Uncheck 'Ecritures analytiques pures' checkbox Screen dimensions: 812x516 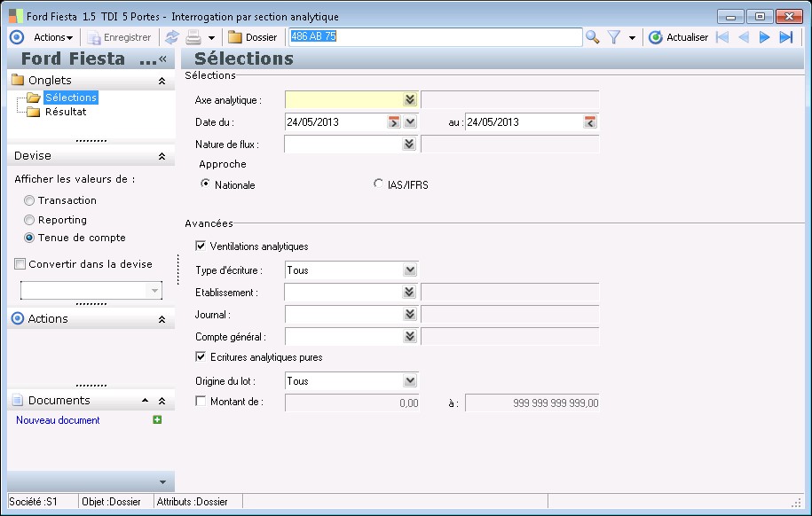click(201, 357)
